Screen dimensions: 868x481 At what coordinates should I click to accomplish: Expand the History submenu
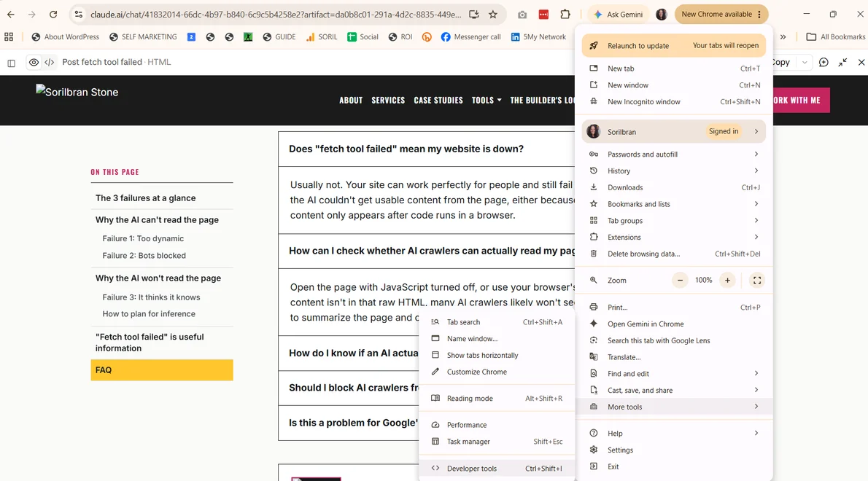pos(674,171)
